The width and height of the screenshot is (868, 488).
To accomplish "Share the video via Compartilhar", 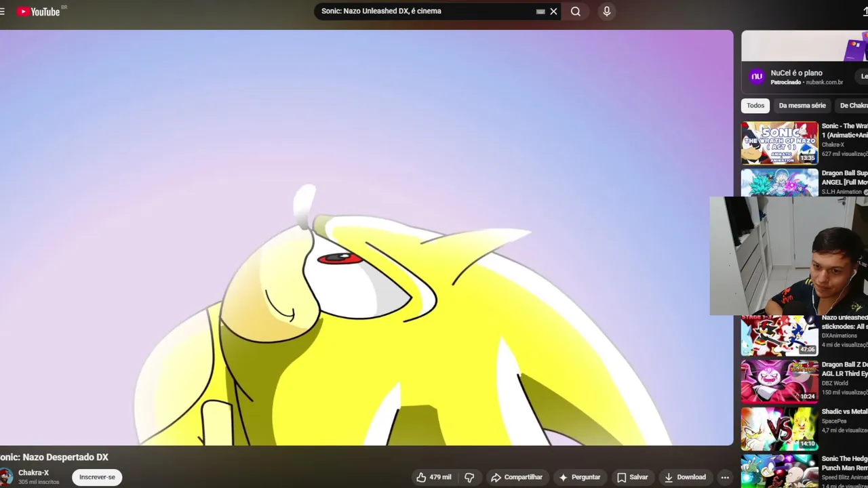I will click(x=517, y=477).
